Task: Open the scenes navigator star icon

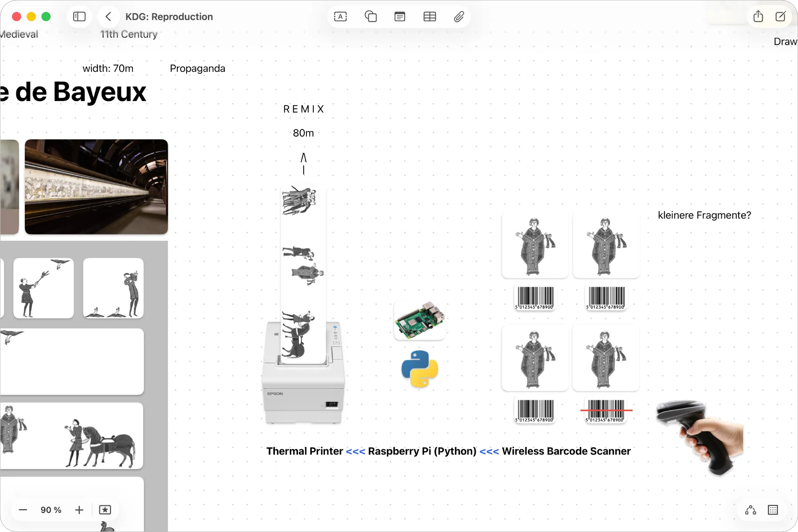Action: pyautogui.click(x=105, y=510)
